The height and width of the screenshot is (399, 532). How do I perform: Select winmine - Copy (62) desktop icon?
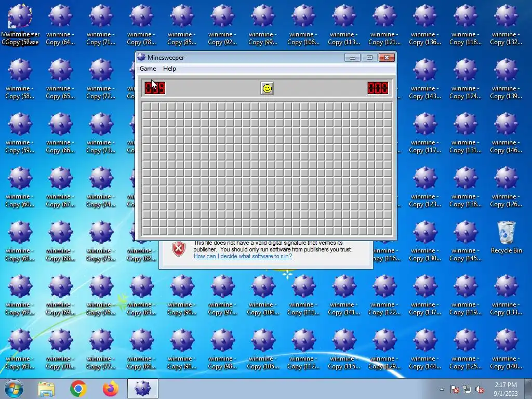pos(20,295)
